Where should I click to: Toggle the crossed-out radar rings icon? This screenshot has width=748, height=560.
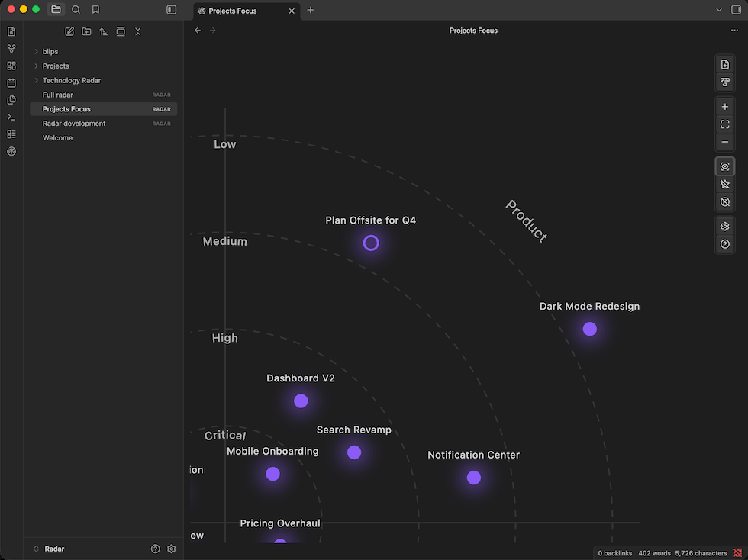pyautogui.click(x=724, y=201)
